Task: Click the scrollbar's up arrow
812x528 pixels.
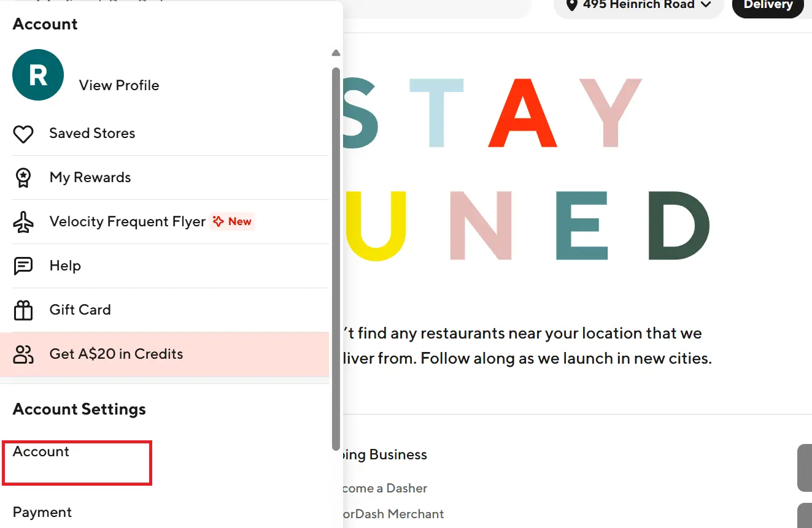Action: click(x=336, y=53)
